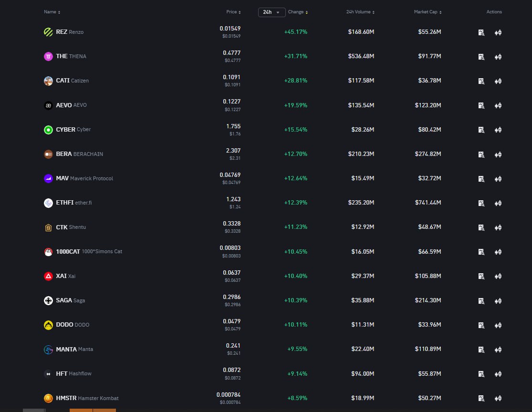Click trade icon in MAV row
Screen dimensions: 532x412
tap(498, 179)
